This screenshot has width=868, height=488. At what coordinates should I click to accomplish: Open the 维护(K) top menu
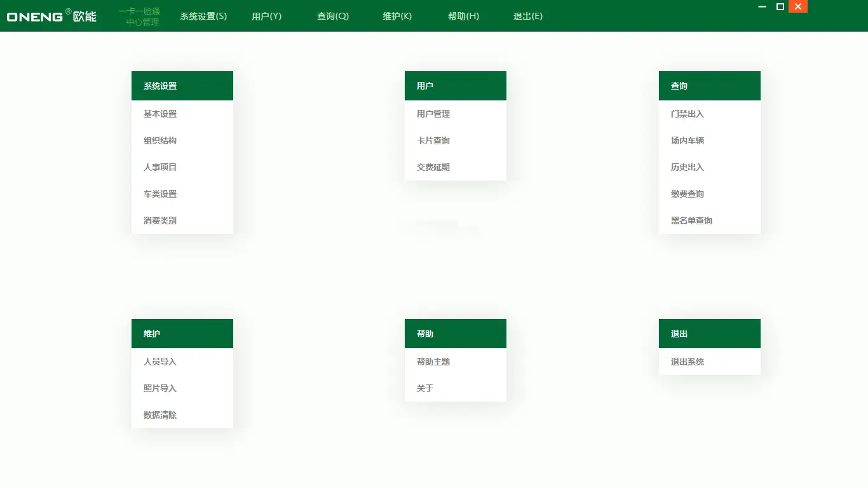pos(397,17)
